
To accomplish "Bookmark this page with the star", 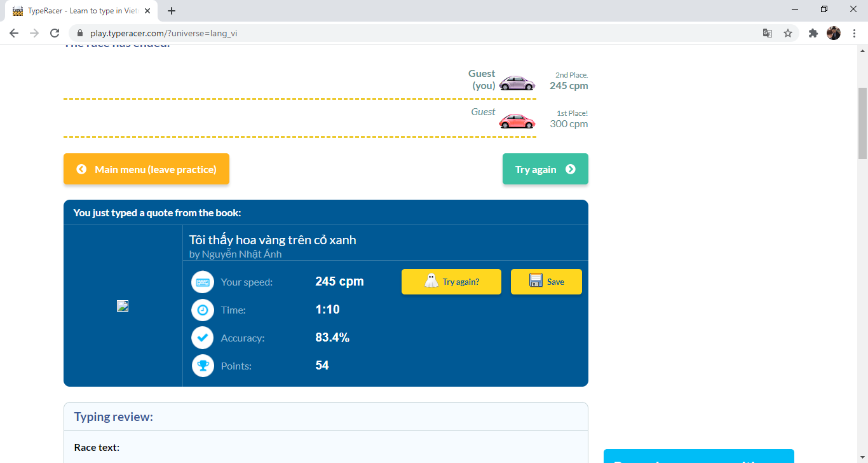I will pos(788,33).
